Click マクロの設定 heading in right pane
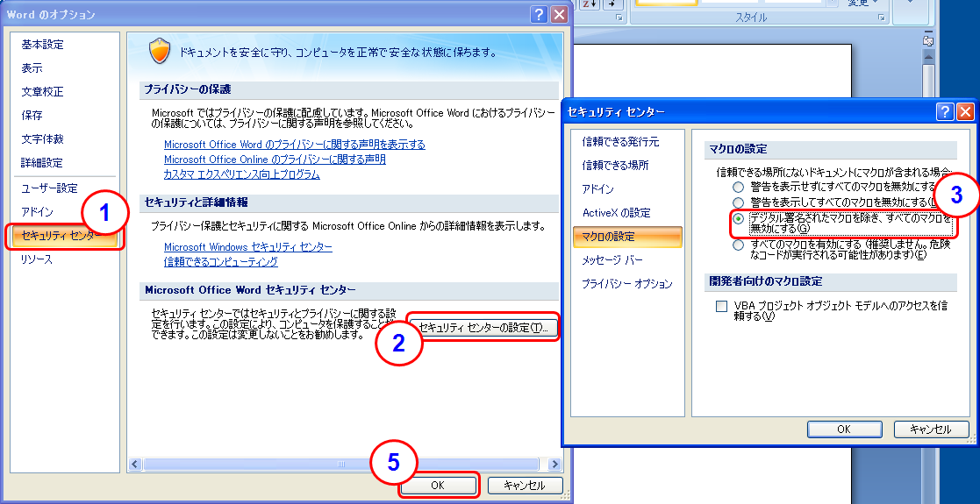The height and width of the screenshot is (504, 980). [x=738, y=149]
